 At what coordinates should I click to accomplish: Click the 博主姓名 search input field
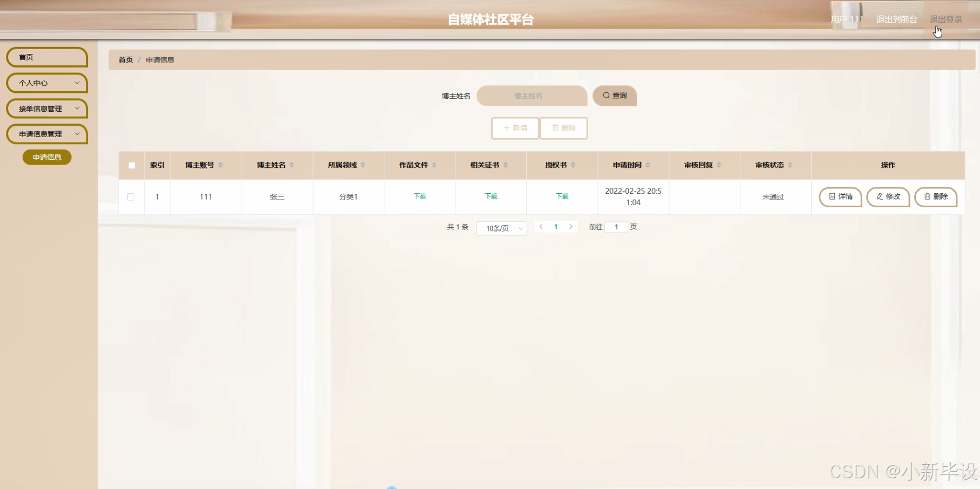pyautogui.click(x=532, y=96)
